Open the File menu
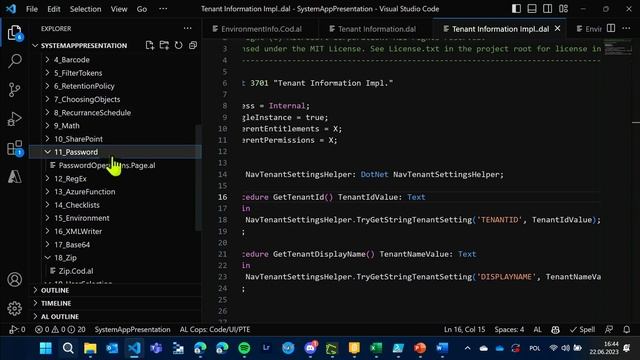The image size is (640, 360). (31, 9)
